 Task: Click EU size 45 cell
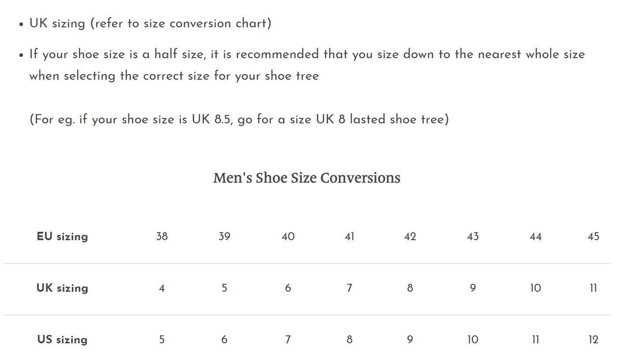pos(594,237)
